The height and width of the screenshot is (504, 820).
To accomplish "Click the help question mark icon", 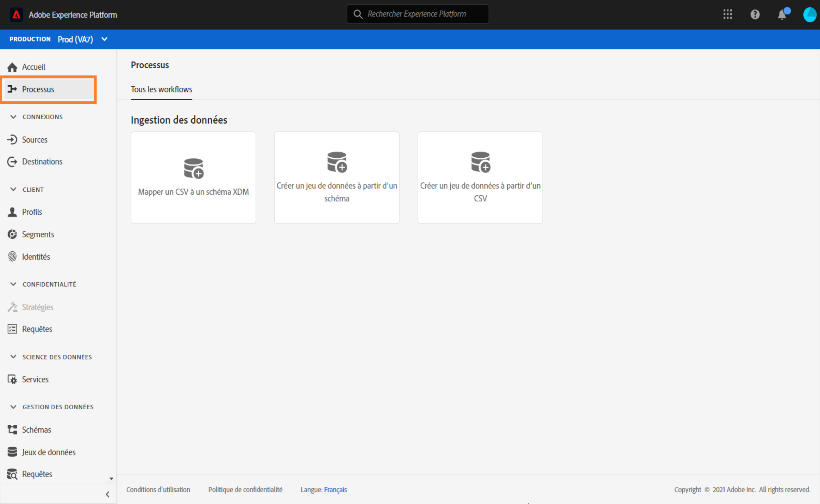I will pos(755,14).
